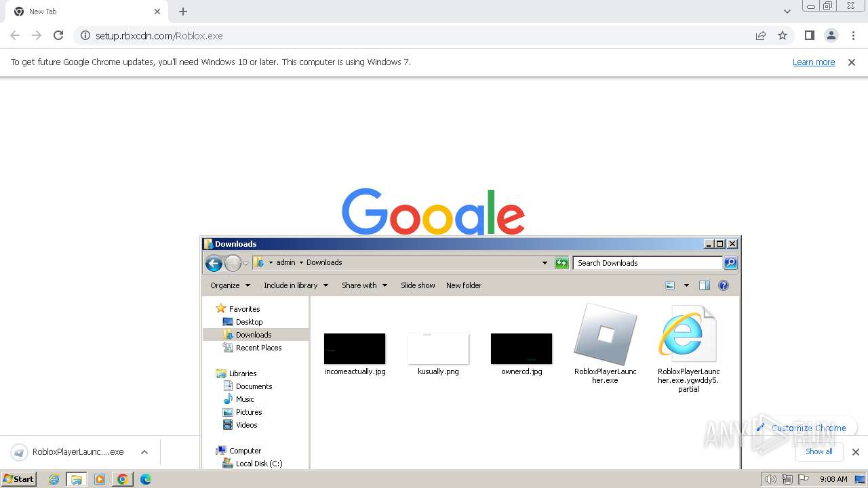The image size is (868, 488).
Task: View site information icon in address bar
Action: click(85, 35)
